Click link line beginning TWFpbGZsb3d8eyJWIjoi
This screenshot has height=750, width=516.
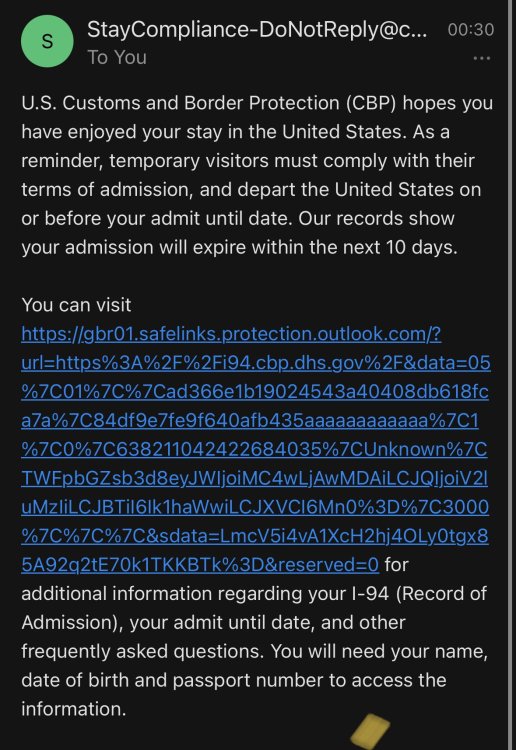click(x=254, y=478)
